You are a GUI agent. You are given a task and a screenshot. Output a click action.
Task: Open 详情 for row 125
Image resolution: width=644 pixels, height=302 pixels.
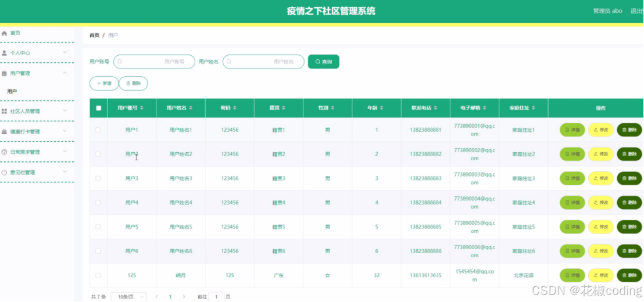[x=572, y=275]
